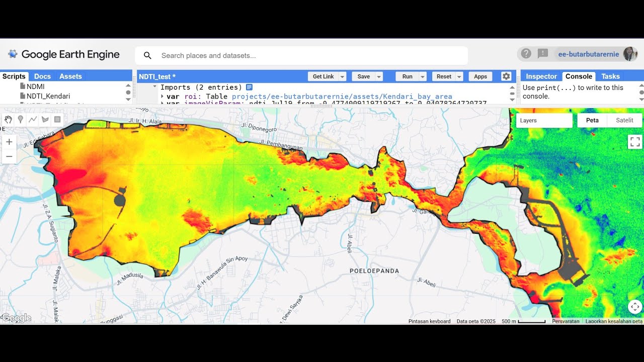Click the Reset button
Image resolution: width=644 pixels, height=362 pixels.
pos(444,76)
